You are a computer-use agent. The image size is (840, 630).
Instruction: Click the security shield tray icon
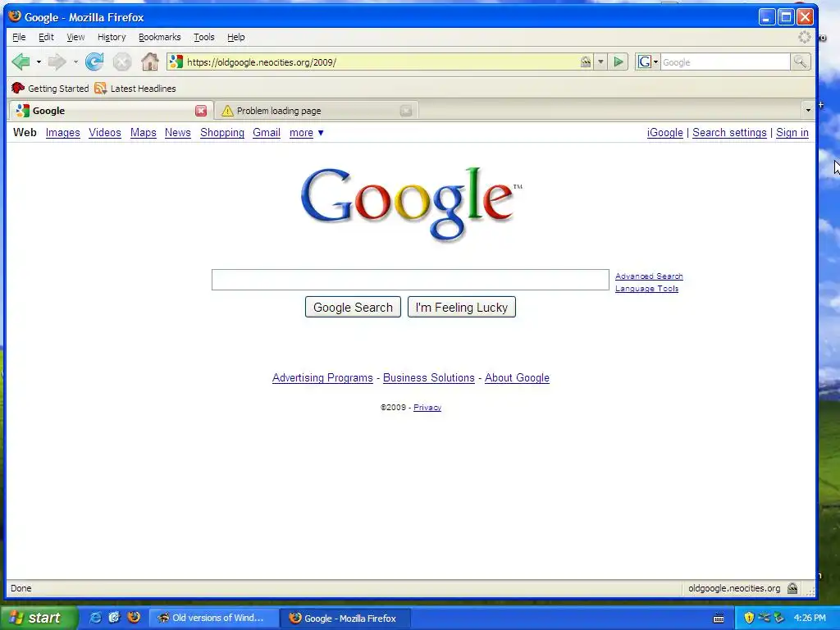click(749, 618)
